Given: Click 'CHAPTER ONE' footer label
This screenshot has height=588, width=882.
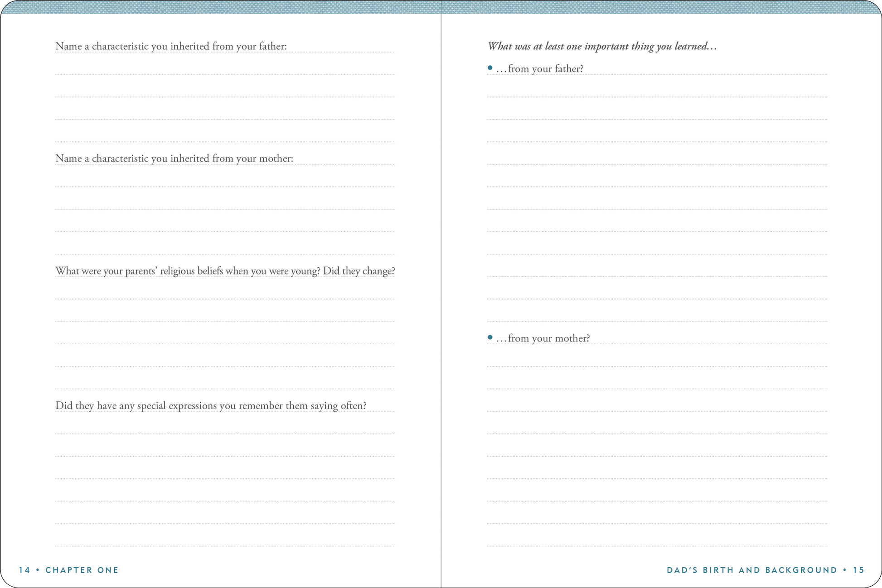Looking at the screenshot, I should [82, 570].
